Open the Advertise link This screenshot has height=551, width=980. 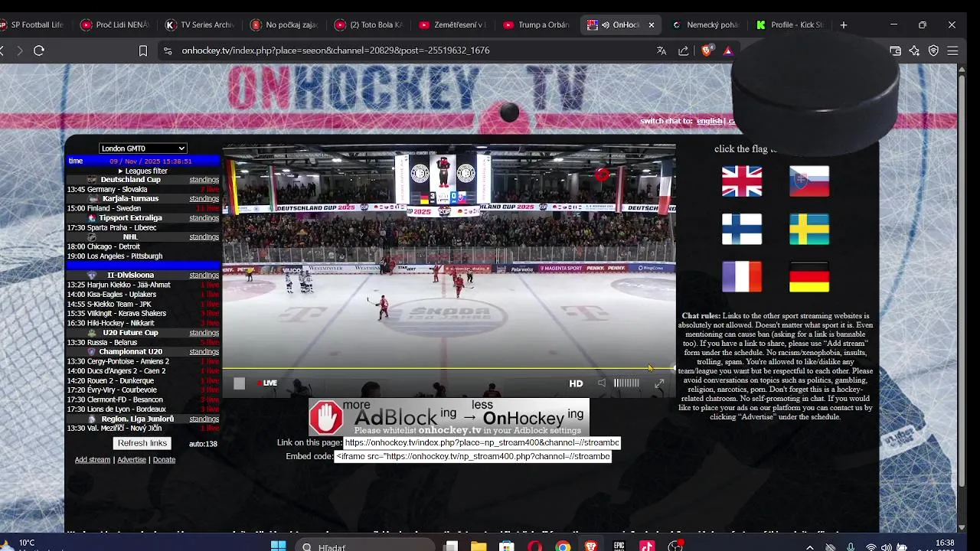click(x=132, y=460)
